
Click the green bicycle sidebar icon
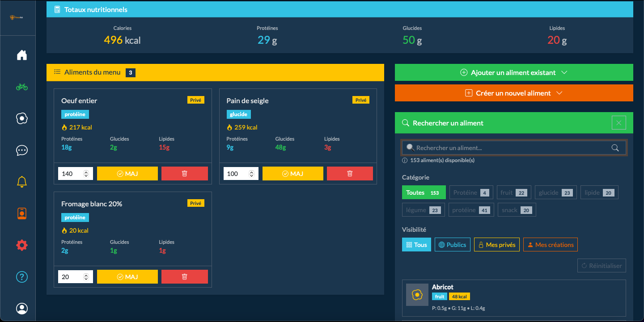coord(22,87)
